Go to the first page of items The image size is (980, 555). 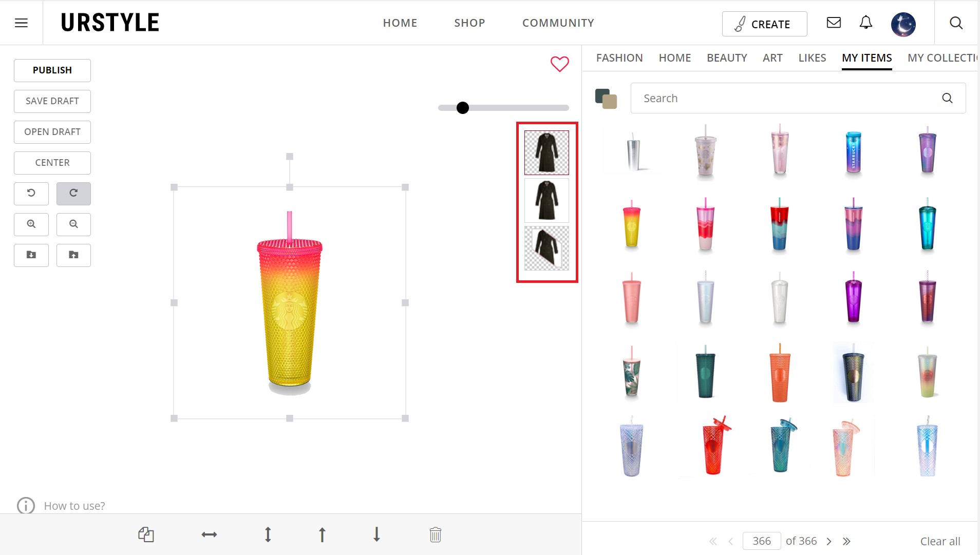[713, 541]
